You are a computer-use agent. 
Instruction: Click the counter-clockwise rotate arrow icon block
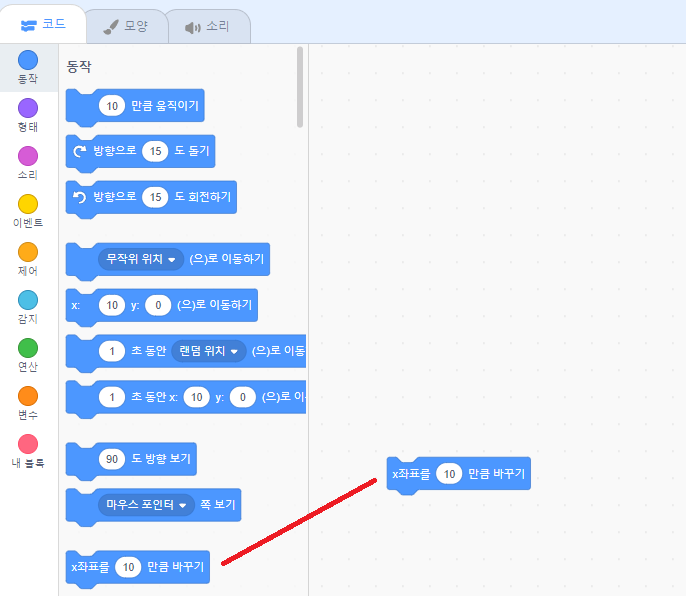tap(80, 197)
